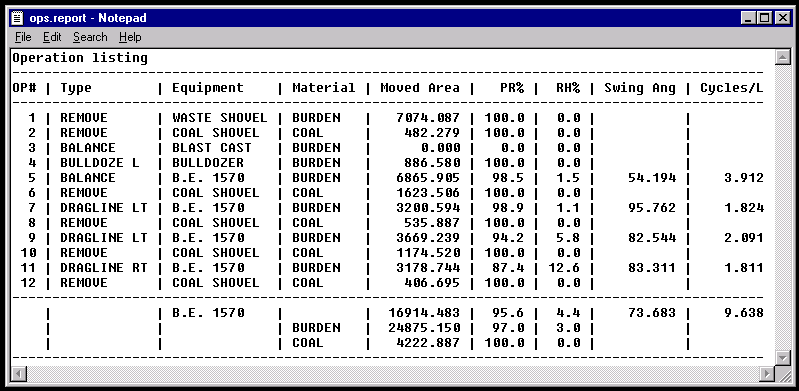Screen dimensions: 799x391
Task: Click the moved area value 3669.239
Action: [428, 238]
